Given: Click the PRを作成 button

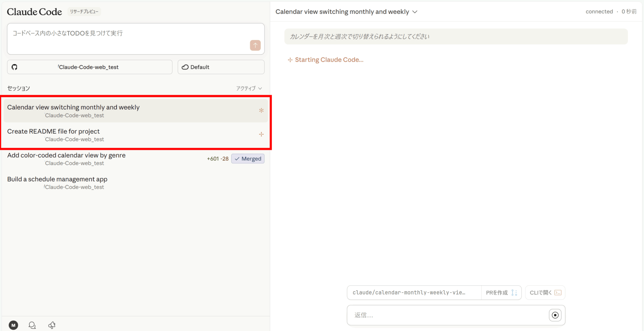Looking at the screenshot, I should click(x=501, y=293).
